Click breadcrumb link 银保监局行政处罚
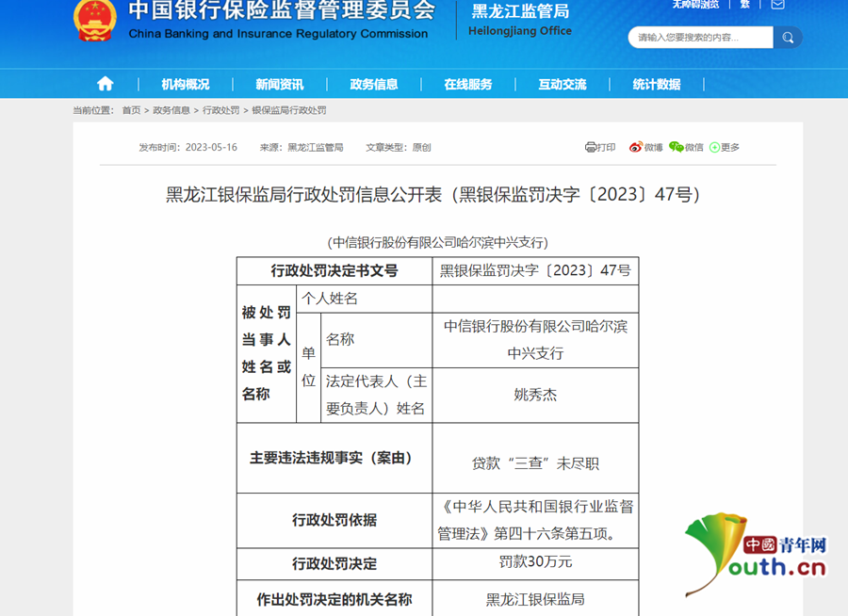 point(289,110)
